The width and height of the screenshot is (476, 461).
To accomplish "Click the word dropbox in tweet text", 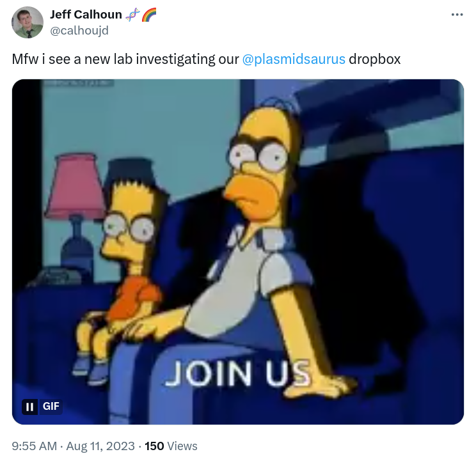I will coord(375,59).
